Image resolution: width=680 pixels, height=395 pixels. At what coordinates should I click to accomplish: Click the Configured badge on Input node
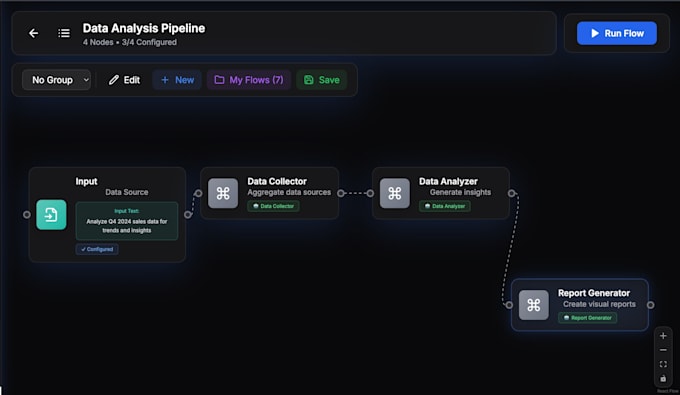click(97, 249)
